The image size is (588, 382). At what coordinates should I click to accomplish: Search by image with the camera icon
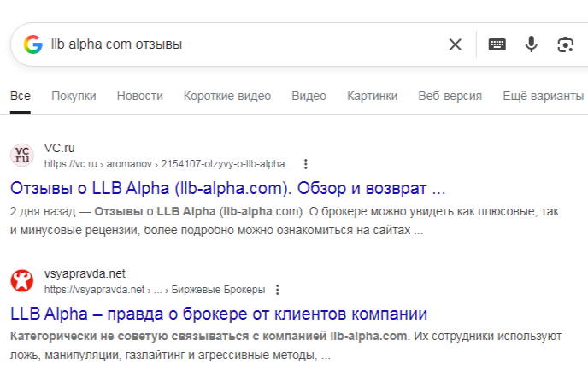(x=565, y=44)
